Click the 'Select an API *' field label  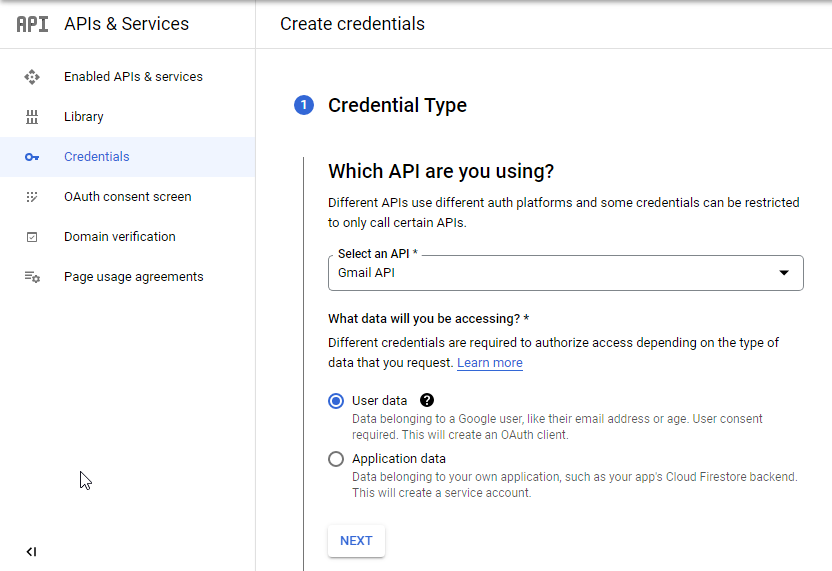[377, 254]
